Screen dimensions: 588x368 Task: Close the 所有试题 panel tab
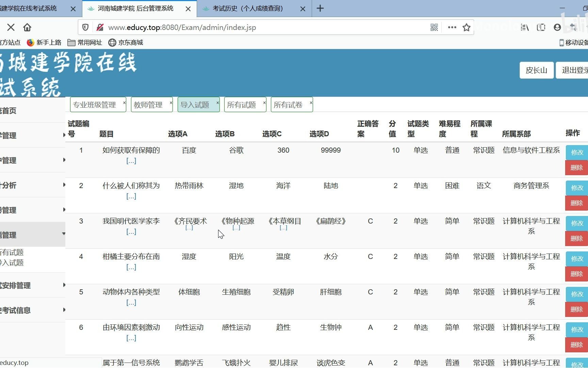point(264,103)
